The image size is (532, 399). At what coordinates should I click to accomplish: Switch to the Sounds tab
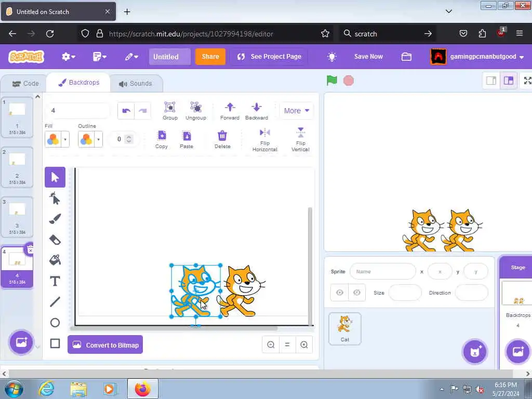136,84
